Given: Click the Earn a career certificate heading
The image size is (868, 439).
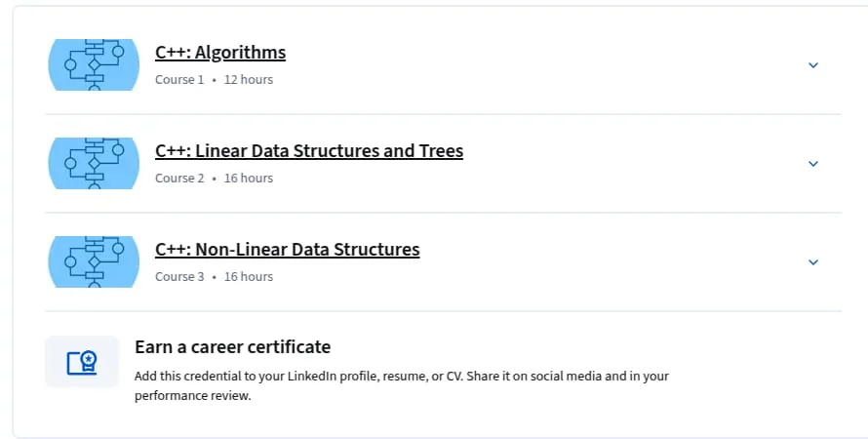Looking at the screenshot, I should click(x=232, y=347).
